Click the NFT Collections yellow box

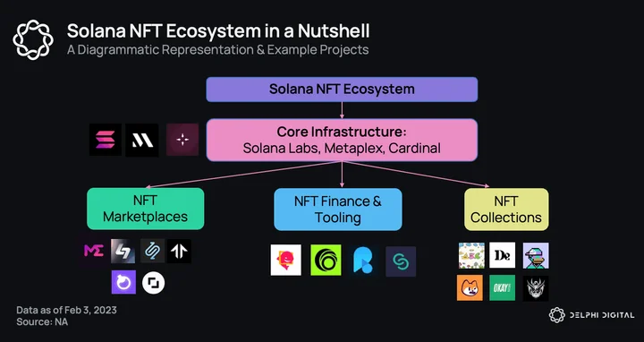(506, 209)
